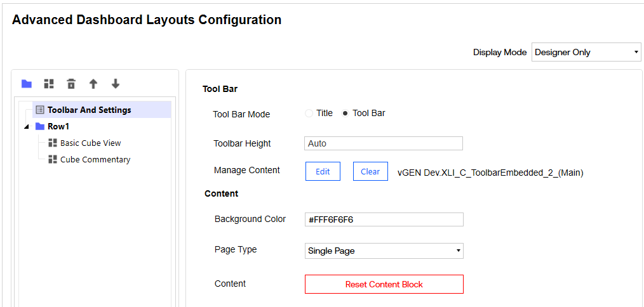Click the move down arrow icon
Image resolution: width=644 pixels, height=307 pixels.
115,84
